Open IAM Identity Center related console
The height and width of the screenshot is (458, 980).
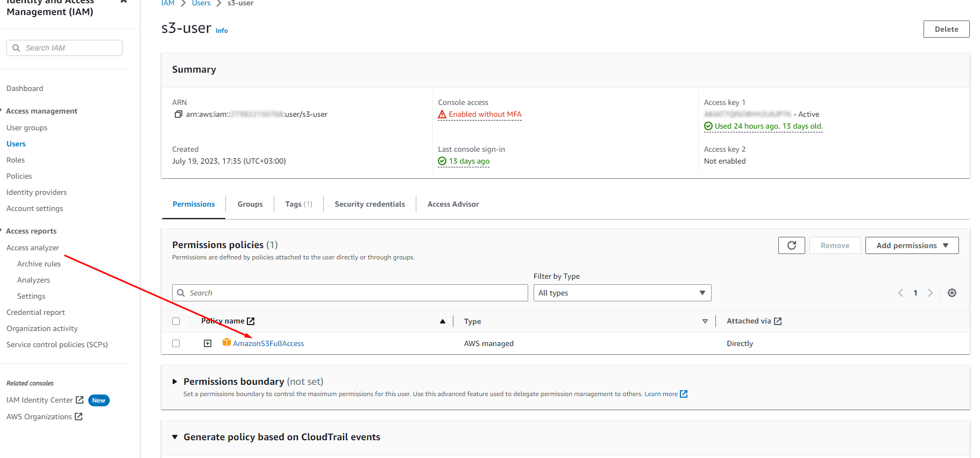pyautogui.click(x=39, y=400)
